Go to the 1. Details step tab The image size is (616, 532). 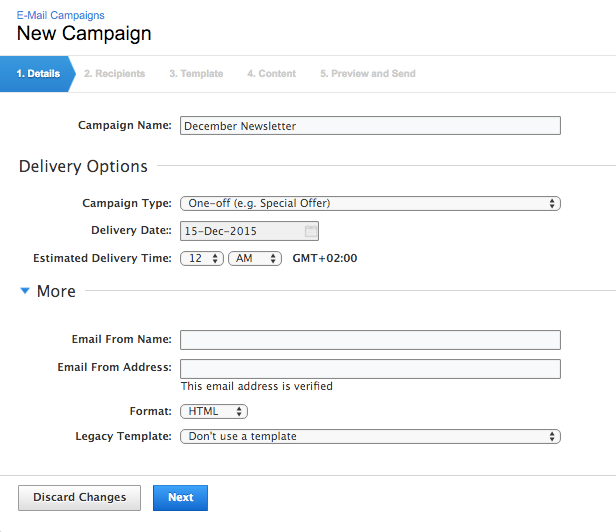point(38,74)
